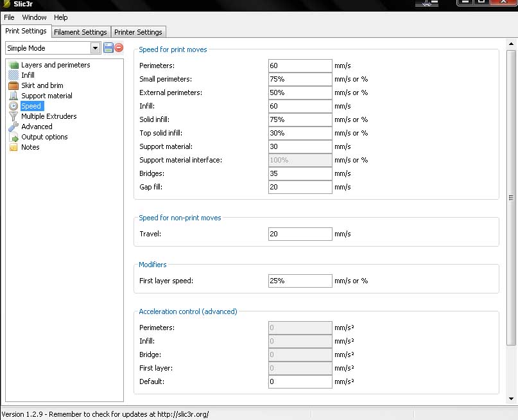
Task: Click the 'Speed for non-print moves' heading
Action: coord(180,218)
